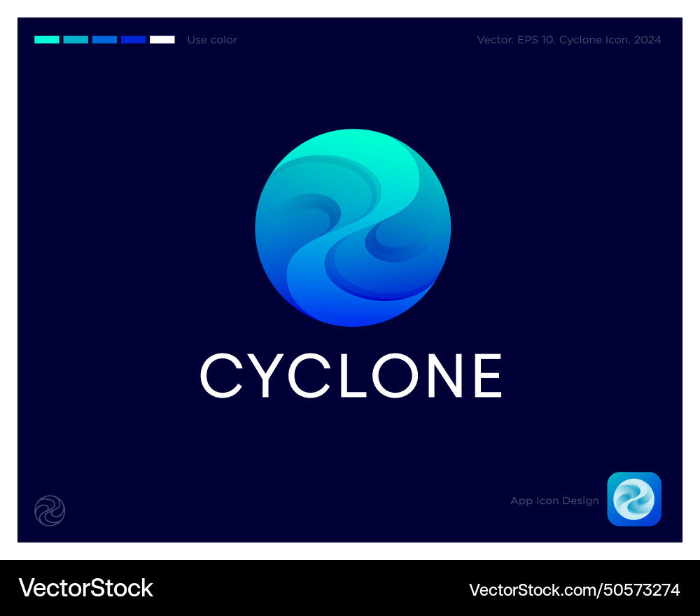Viewport: 700px width, 616px height.
Task: Click the teal color swatch
Action: 45,40
